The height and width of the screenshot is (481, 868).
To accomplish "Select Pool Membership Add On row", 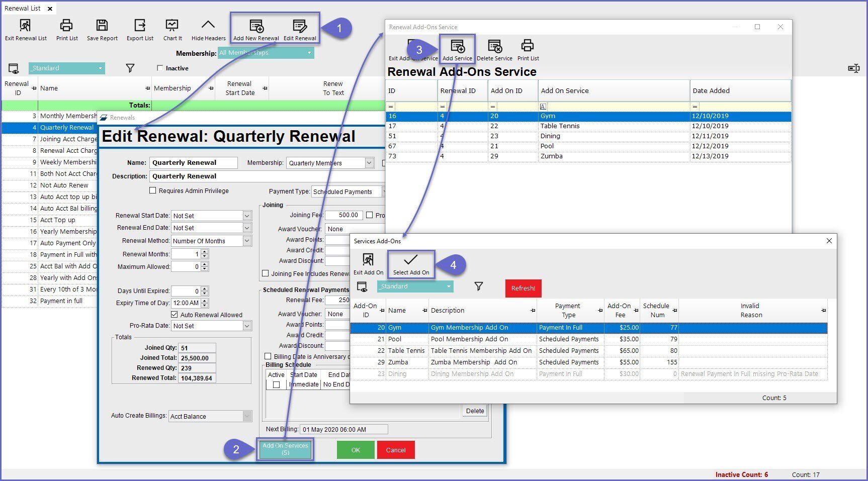I will (588, 339).
